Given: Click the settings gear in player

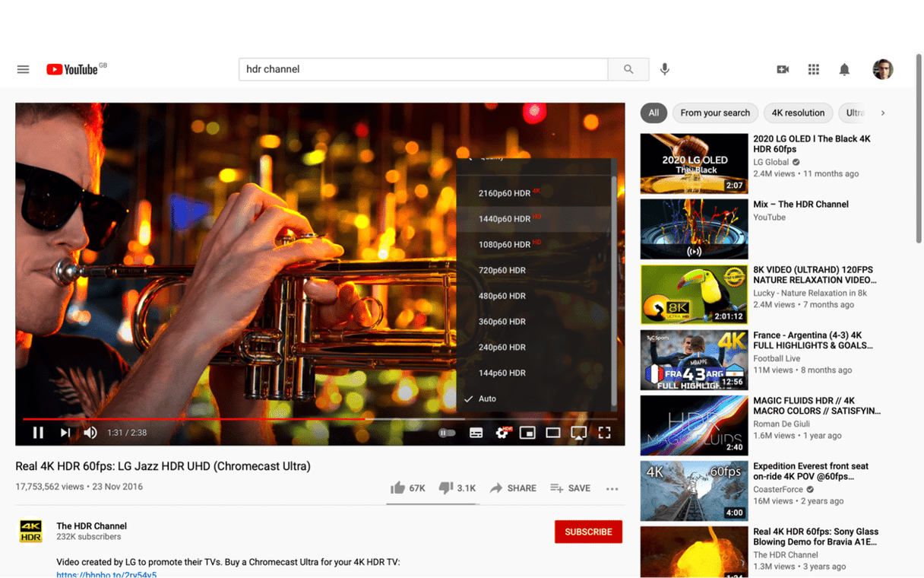Looking at the screenshot, I should coord(502,433).
